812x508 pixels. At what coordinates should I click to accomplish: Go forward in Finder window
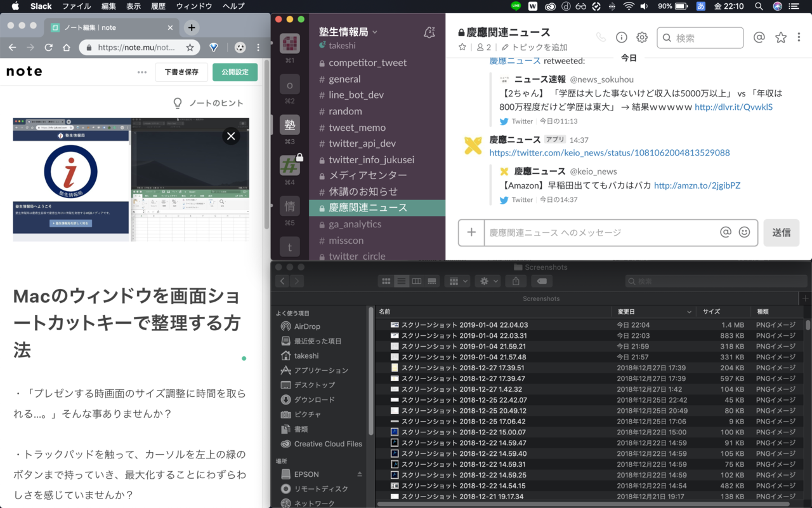coord(296,281)
